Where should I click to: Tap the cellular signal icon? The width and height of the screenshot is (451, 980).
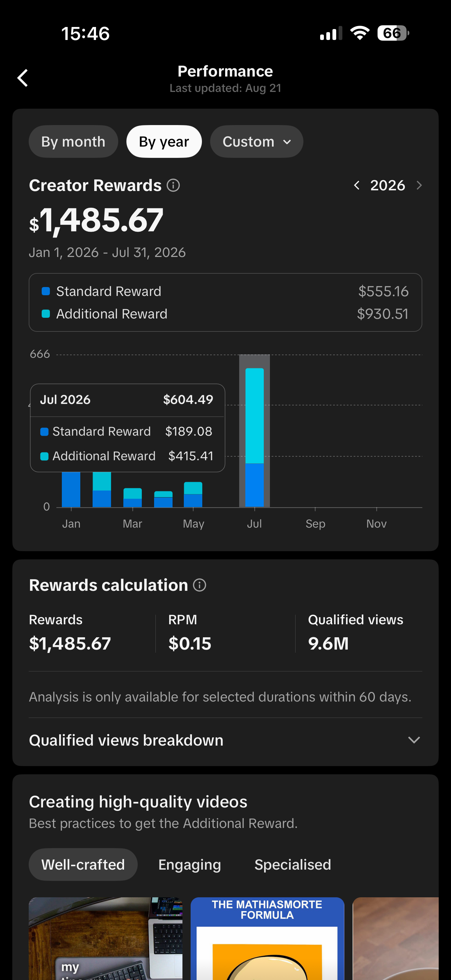(x=331, y=33)
